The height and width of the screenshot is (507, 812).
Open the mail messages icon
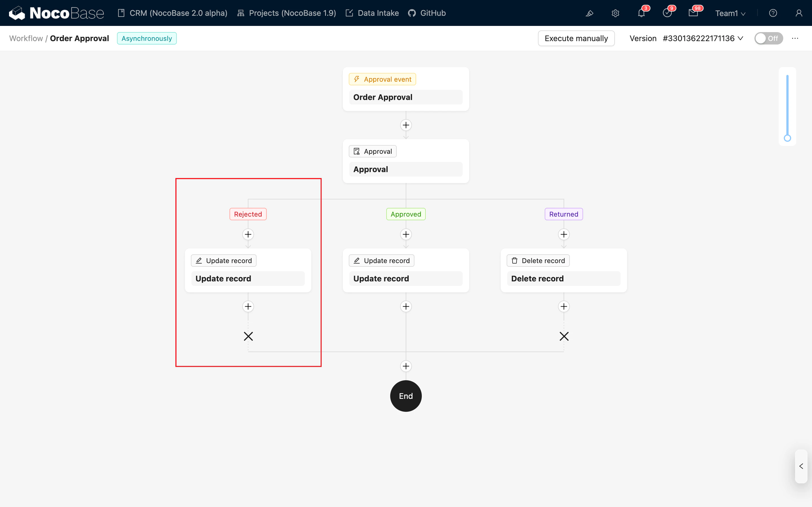(x=693, y=13)
